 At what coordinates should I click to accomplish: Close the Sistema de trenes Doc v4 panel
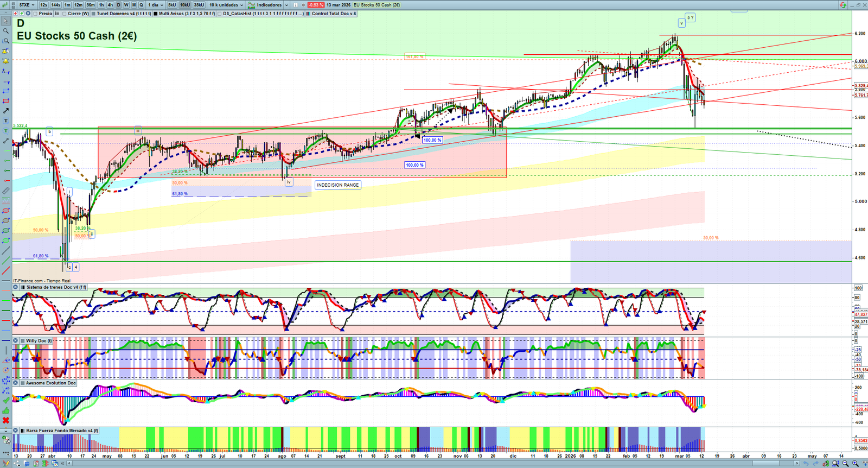coord(16,287)
